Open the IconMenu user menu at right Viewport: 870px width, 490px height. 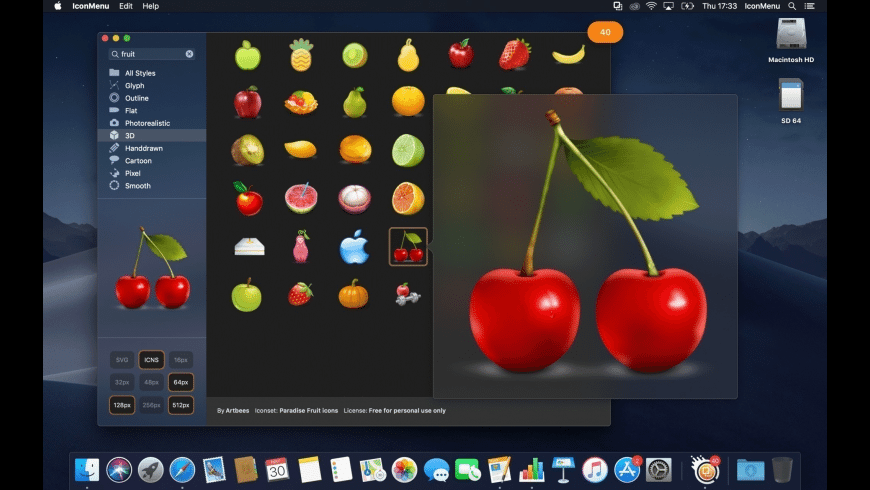click(762, 6)
